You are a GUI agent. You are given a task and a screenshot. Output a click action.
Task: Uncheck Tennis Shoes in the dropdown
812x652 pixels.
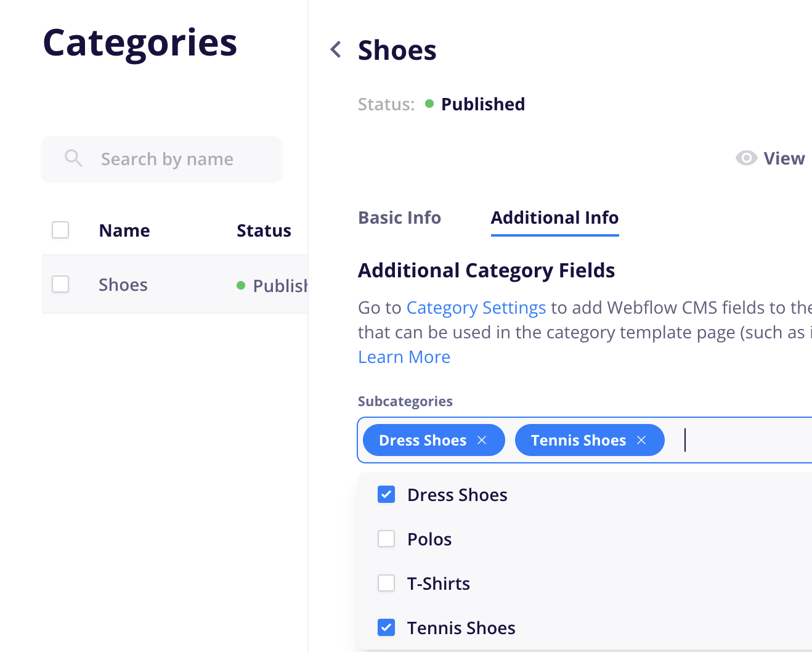(386, 627)
